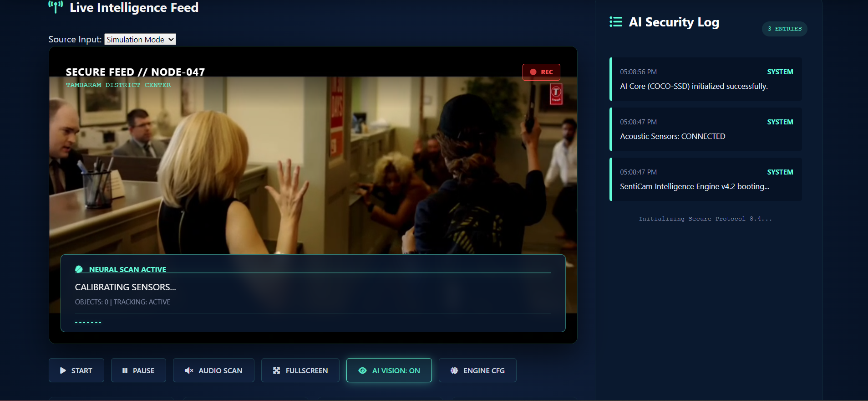Image resolution: width=868 pixels, height=401 pixels.
Task: Pause the feed with the PAUSE button
Action: tap(138, 370)
